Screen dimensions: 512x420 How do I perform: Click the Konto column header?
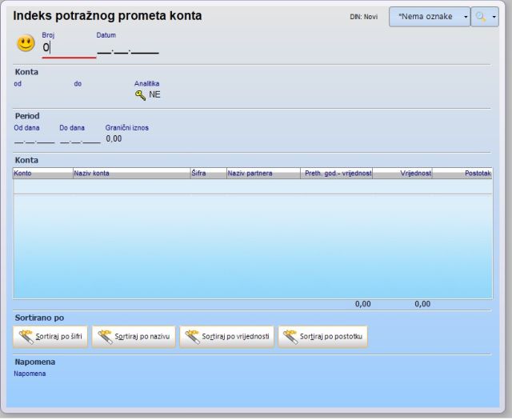[x=42, y=173]
